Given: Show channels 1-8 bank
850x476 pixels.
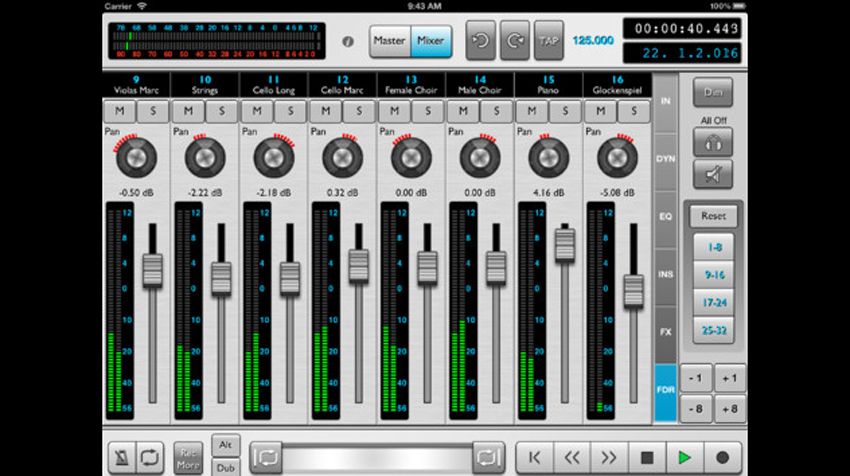Looking at the screenshot, I should (x=714, y=247).
